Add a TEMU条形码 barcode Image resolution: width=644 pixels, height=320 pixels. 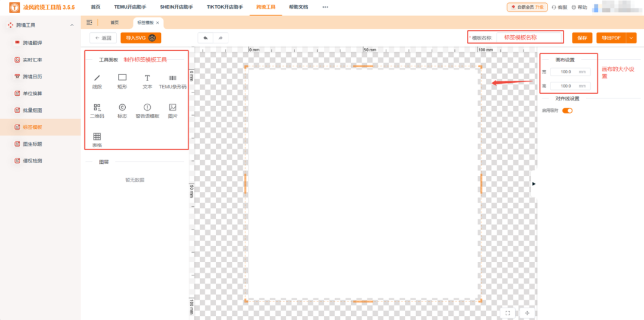pos(172,81)
